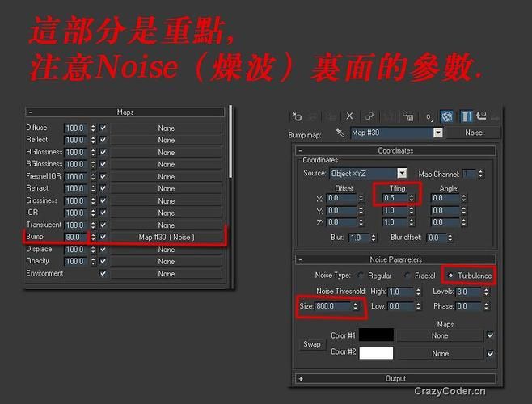This screenshot has height=404, width=532.
Task: Click the Refract None map button
Action: click(x=167, y=188)
